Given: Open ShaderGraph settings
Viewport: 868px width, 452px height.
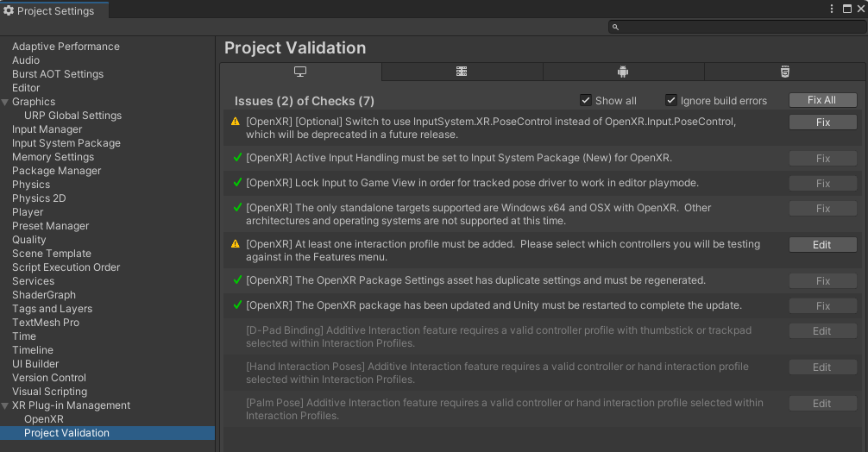Looking at the screenshot, I should pyautogui.click(x=44, y=295).
